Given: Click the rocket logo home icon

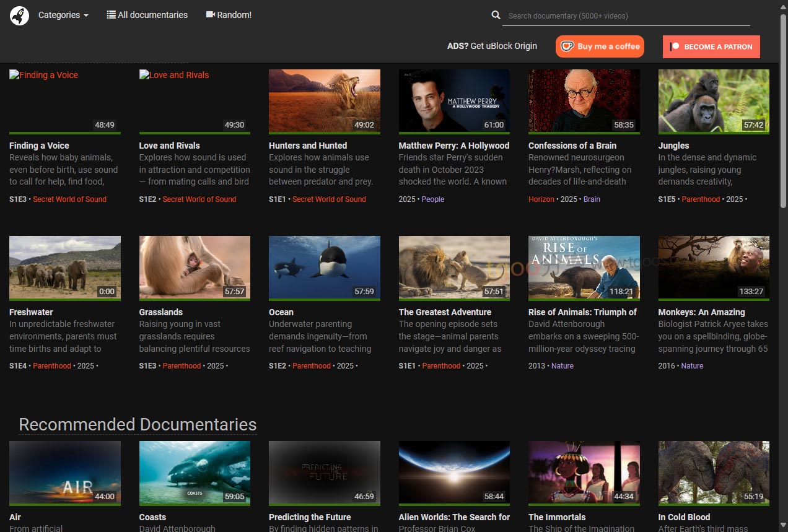Looking at the screenshot, I should tap(20, 15).
